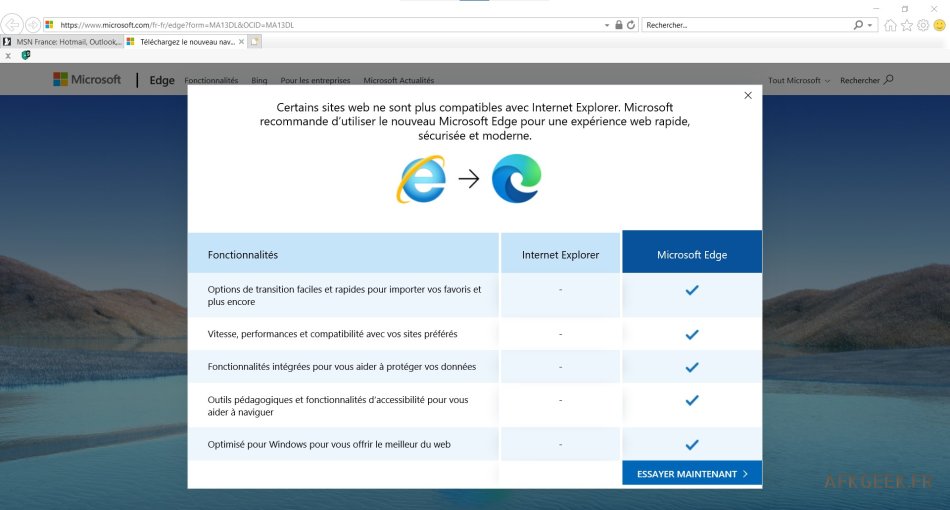The width and height of the screenshot is (950, 510).
Task: Open Tools with the gear icon
Action: (923, 25)
